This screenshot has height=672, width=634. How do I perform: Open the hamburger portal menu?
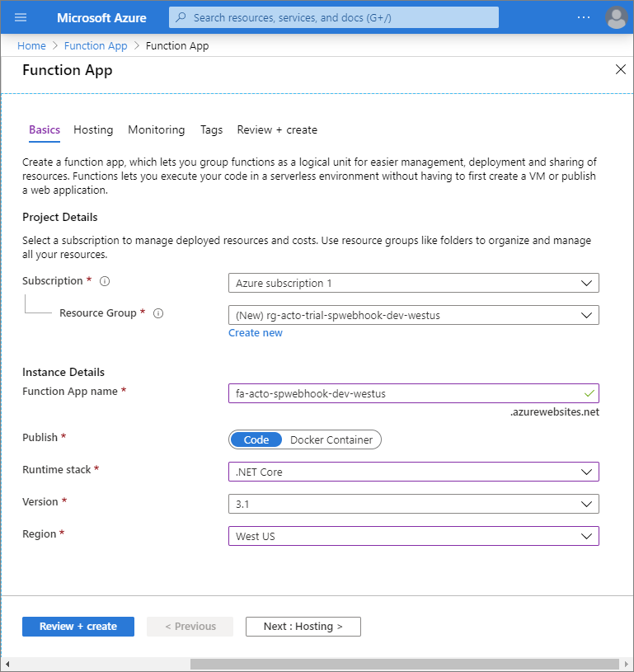[21, 17]
